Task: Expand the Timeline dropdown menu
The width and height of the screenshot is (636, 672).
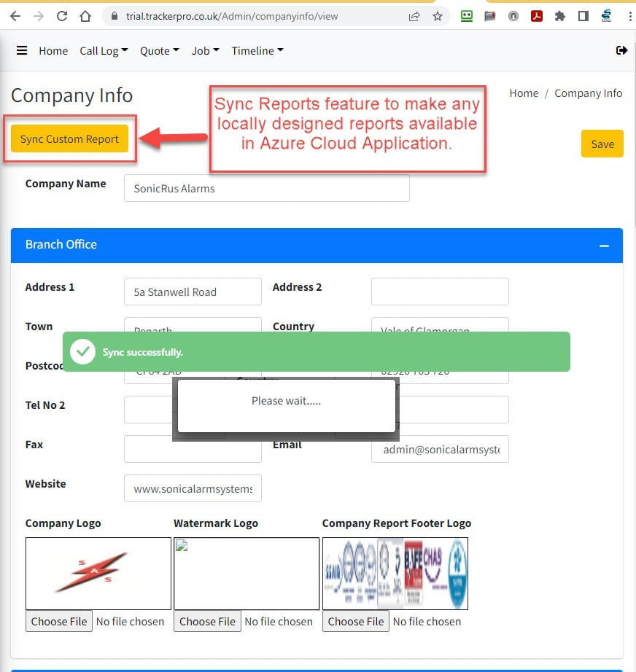Action: pos(257,50)
